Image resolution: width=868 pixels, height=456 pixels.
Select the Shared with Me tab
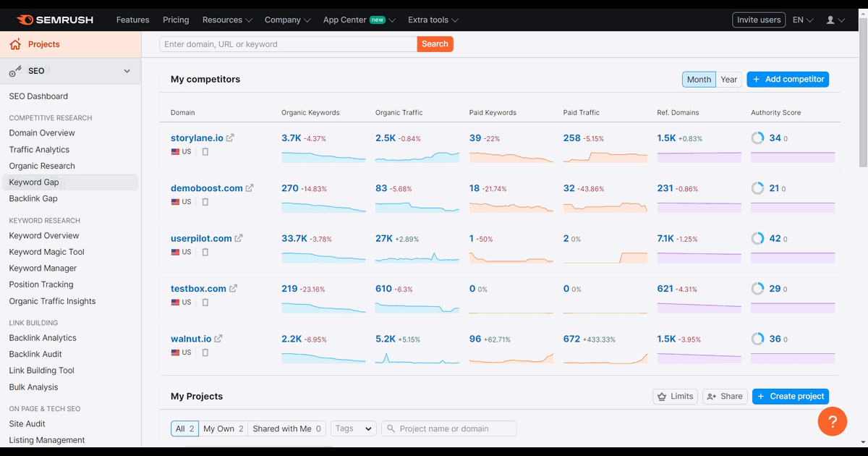point(287,428)
